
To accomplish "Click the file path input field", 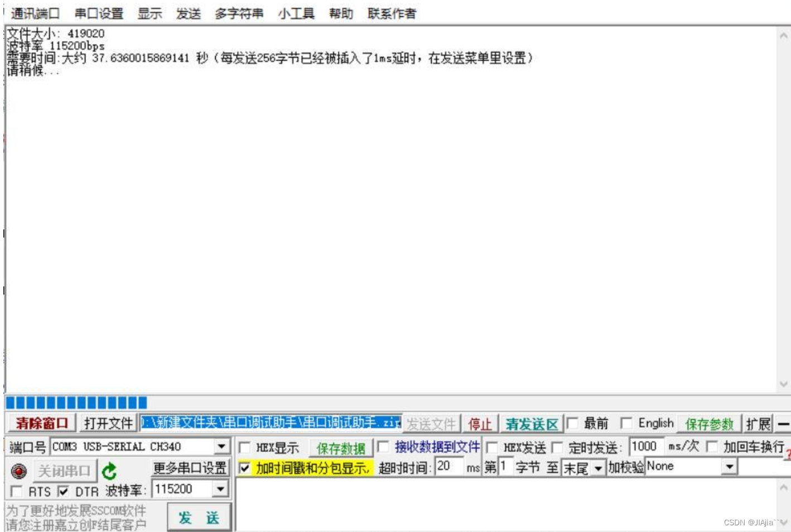I will [x=271, y=423].
